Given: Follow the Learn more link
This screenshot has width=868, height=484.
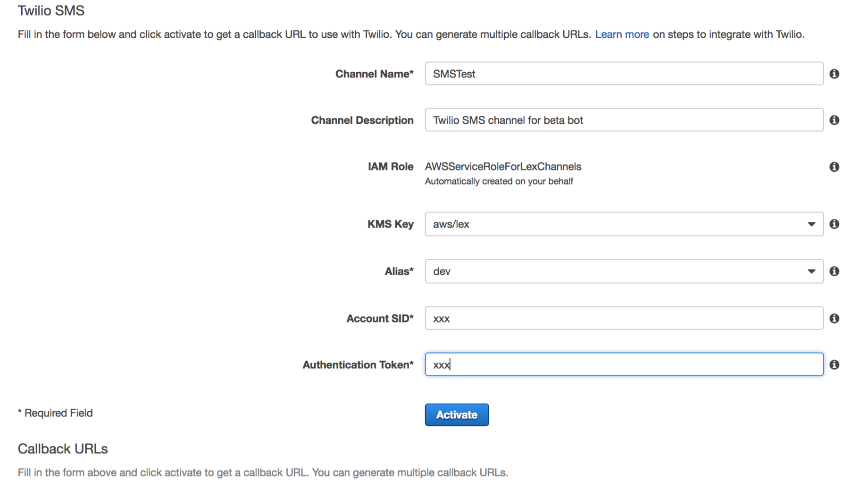Looking at the screenshot, I should [622, 34].
